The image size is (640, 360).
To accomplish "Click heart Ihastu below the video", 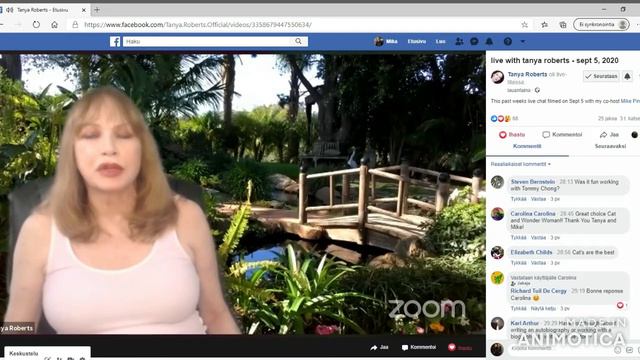I will click(460, 347).
